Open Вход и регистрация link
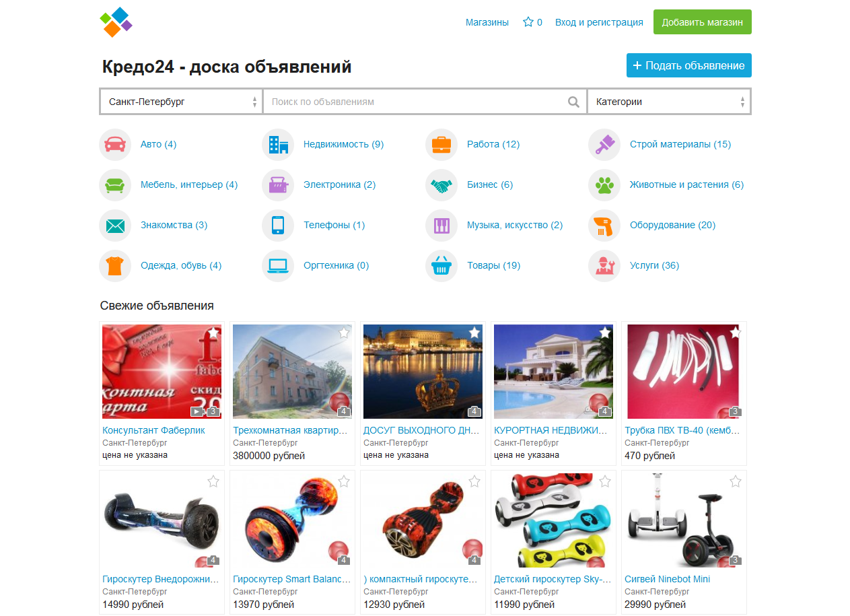Image resolution: width=850 pixels, height=616 pixels. [x=599, y=22]
